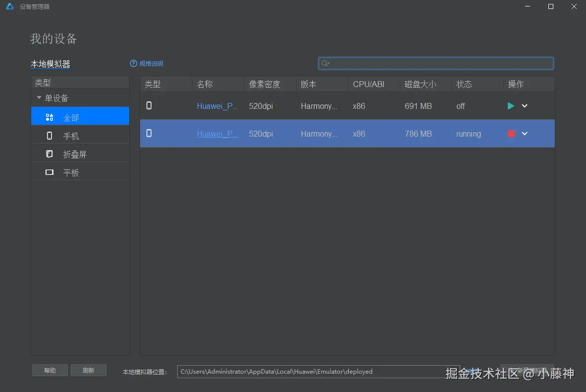Click phone type icon in first row
The height and width of the screenshot is (392, 586).
coord(149,106)
